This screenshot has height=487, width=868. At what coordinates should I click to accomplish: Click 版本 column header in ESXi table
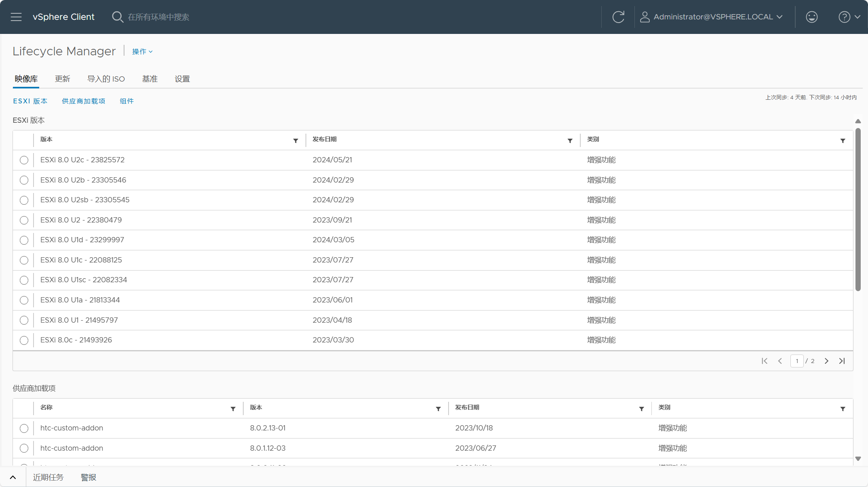click(x=46, y=139)
